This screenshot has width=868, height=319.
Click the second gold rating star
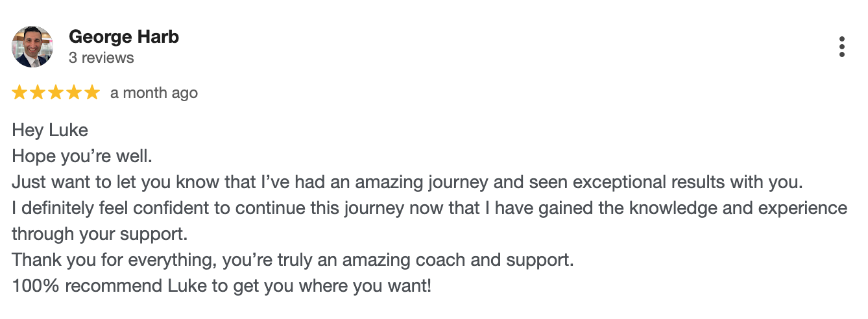click(x=38, y=93)
